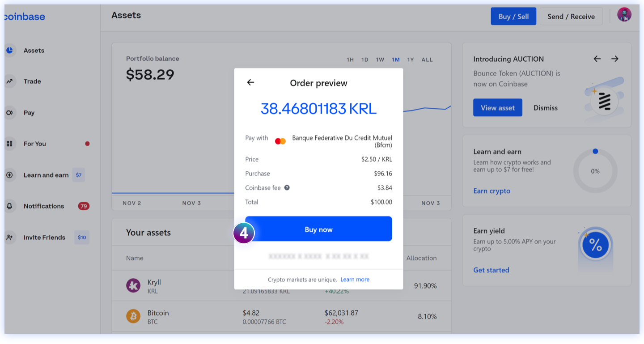The width and height of the screenshot is (644, 344).
Task: Click the $96.16 purchase value
Action: [x=383, y=174]
